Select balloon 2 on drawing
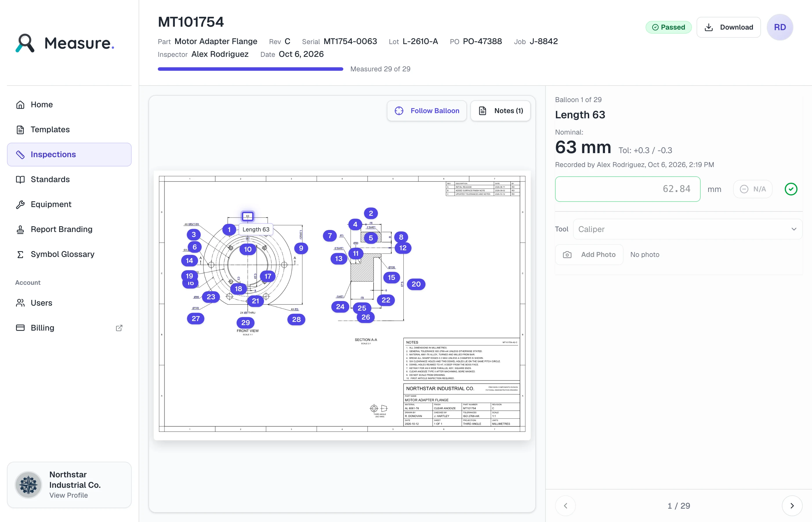This screenshot has width=812, height=522. coord(371,213)
